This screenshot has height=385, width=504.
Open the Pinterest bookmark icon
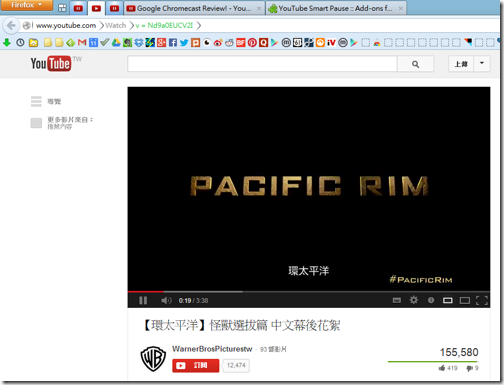252,42
